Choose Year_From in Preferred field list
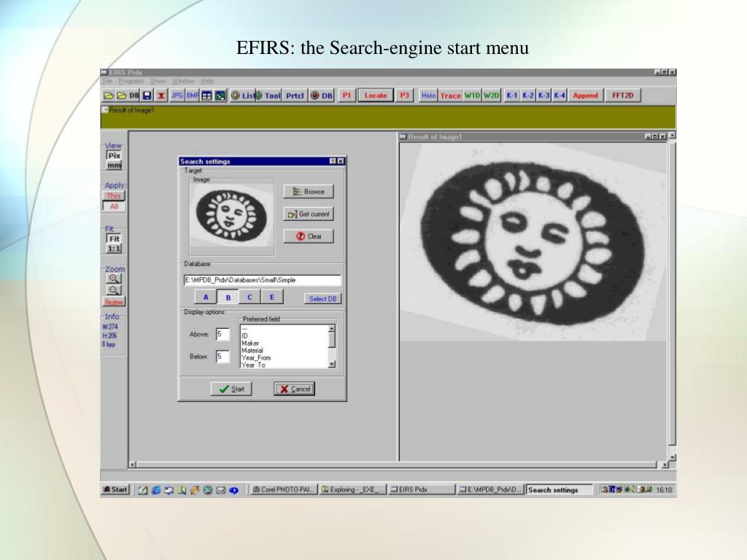747x560 pixels. coord(256,357)
